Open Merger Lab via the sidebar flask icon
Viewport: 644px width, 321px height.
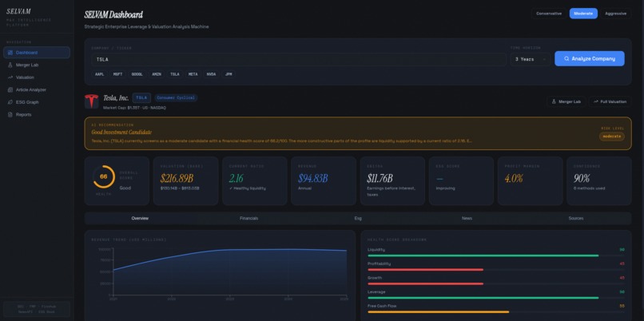coord(10,65)
